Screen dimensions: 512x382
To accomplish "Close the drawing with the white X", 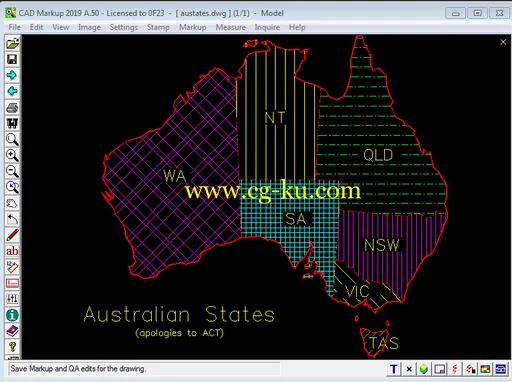I will point(503,42).
